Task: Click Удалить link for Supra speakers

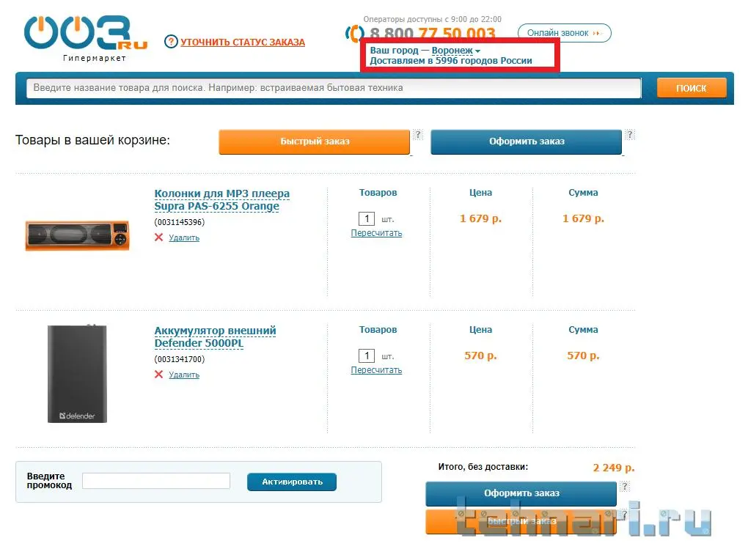Action: click(184, 237)
